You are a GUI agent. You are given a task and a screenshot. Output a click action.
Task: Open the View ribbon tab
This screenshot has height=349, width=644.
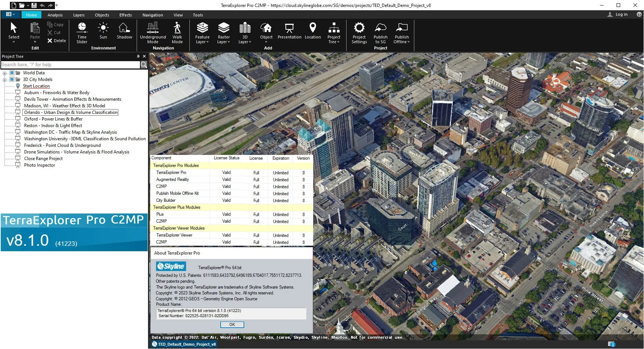(x=178, y=15)
